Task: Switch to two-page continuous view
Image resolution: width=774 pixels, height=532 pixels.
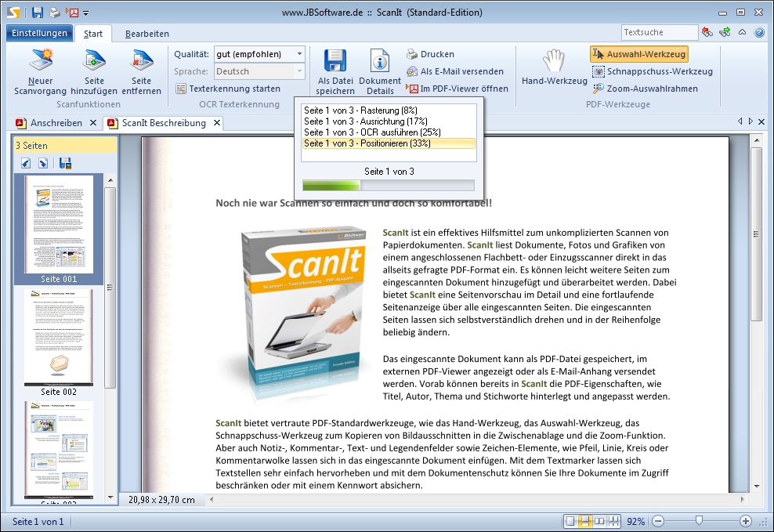Action: pyautogui.click(x=613, y=521)
